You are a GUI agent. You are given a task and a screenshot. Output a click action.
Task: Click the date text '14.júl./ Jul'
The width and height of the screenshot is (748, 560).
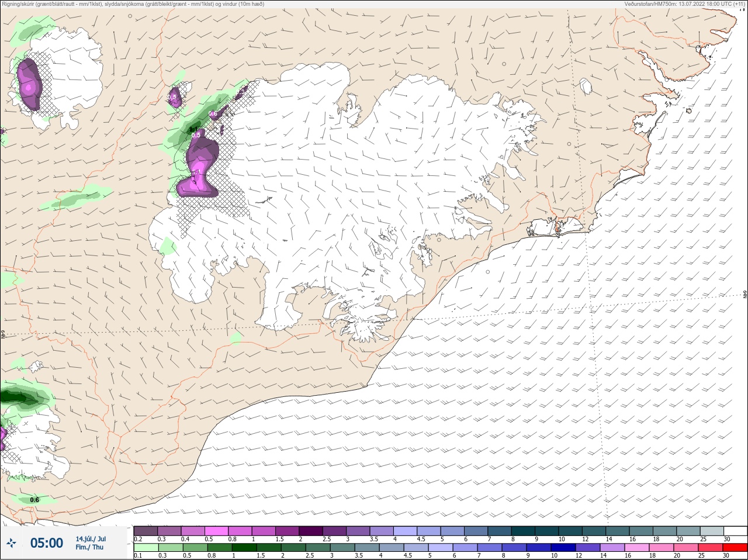click(x=91, y=539)
